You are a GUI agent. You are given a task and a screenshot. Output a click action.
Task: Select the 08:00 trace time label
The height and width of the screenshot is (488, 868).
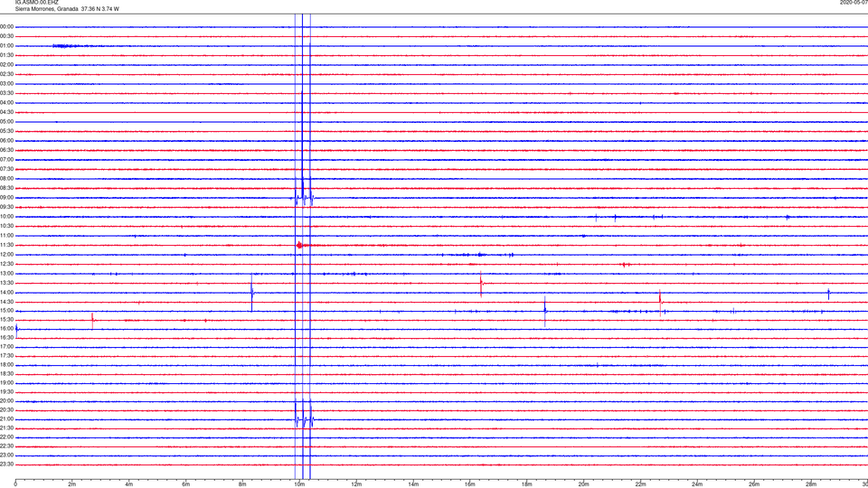6,179
